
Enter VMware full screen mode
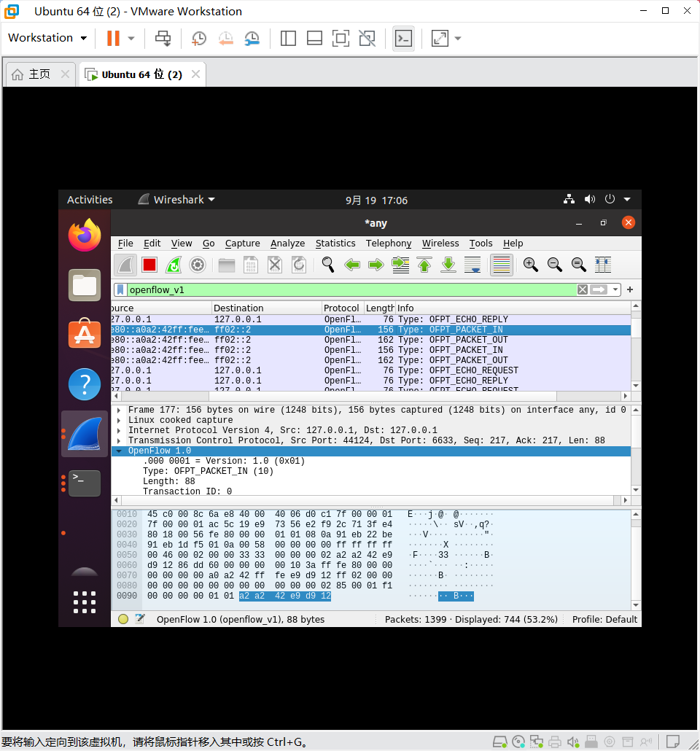341,39
